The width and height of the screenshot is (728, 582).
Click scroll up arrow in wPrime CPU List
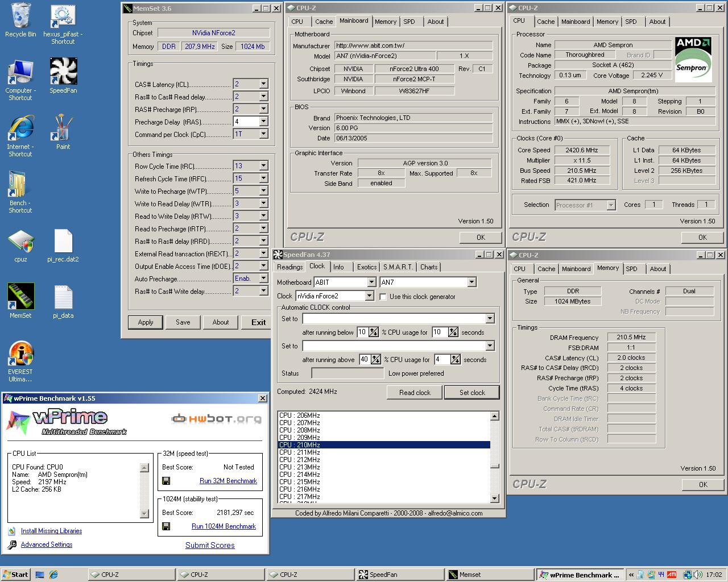click(144, 468)
